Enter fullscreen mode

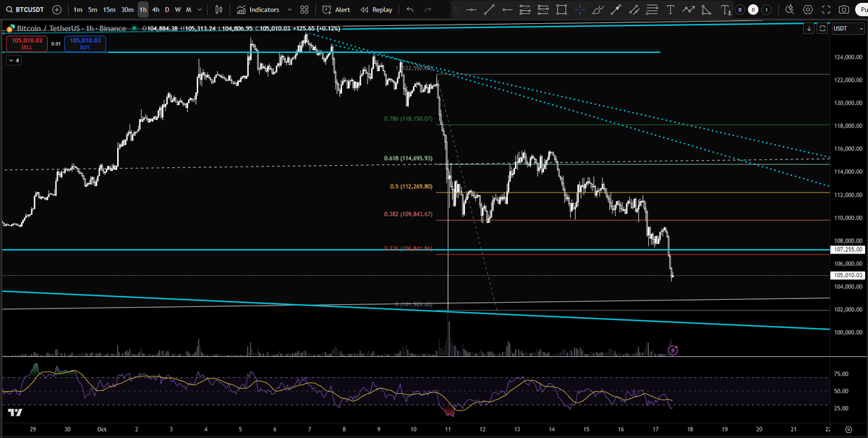(826, 9)
